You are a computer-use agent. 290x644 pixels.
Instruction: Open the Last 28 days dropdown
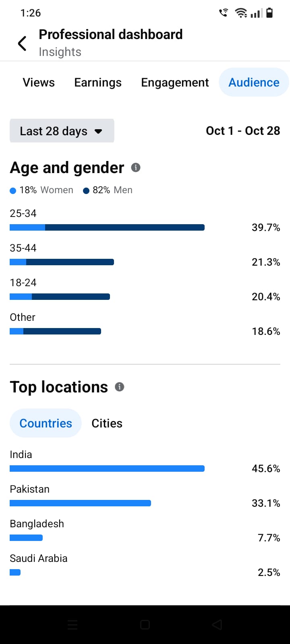click(x=62, y=131)
